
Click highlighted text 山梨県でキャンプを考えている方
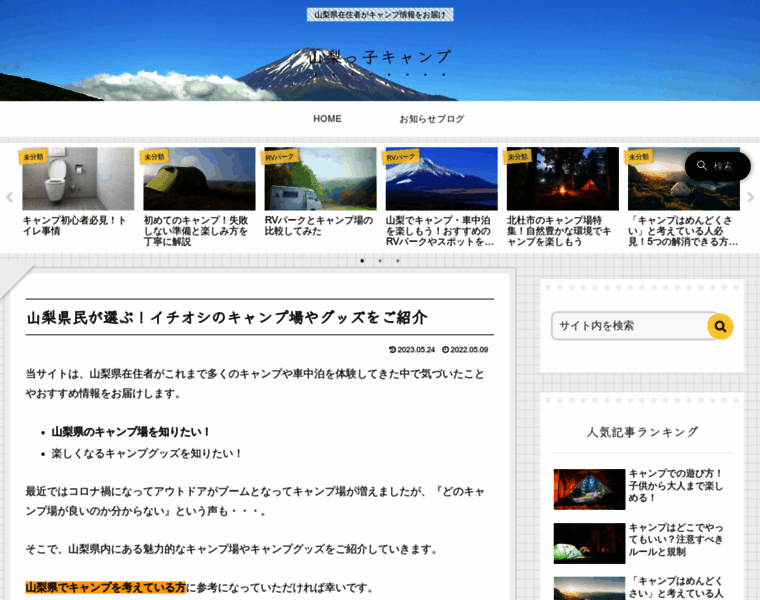(x=106, y=587)
